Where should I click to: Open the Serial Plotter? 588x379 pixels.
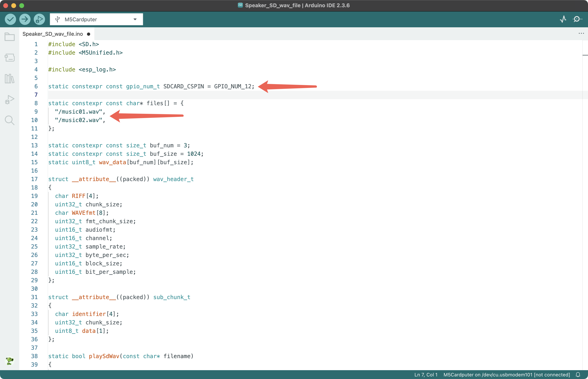(x=563, y=19)
